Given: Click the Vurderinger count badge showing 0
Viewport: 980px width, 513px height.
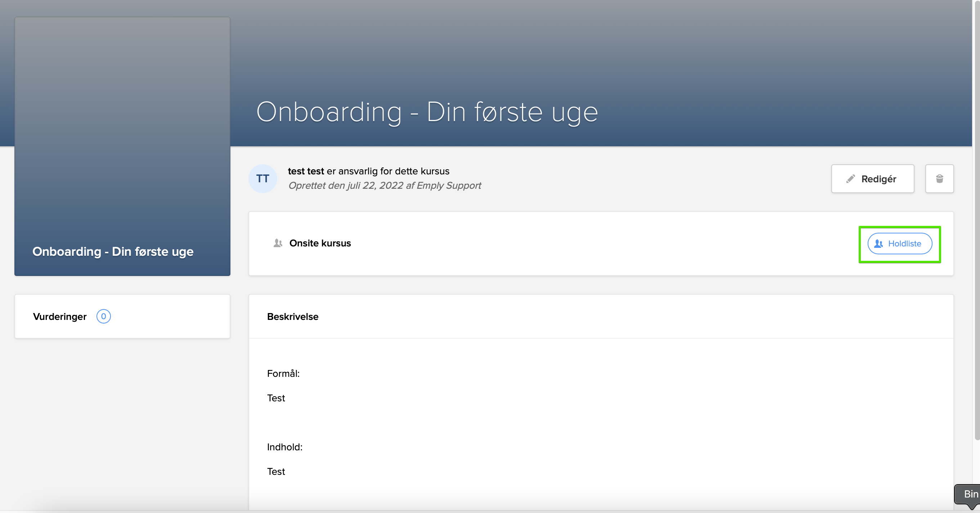Looking at the screenshot, I should [x=103, y=316].
